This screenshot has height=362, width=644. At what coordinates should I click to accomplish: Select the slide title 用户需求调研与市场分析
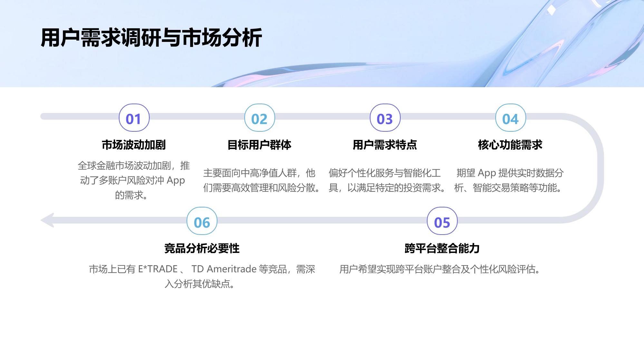click(x=151, y=38)
